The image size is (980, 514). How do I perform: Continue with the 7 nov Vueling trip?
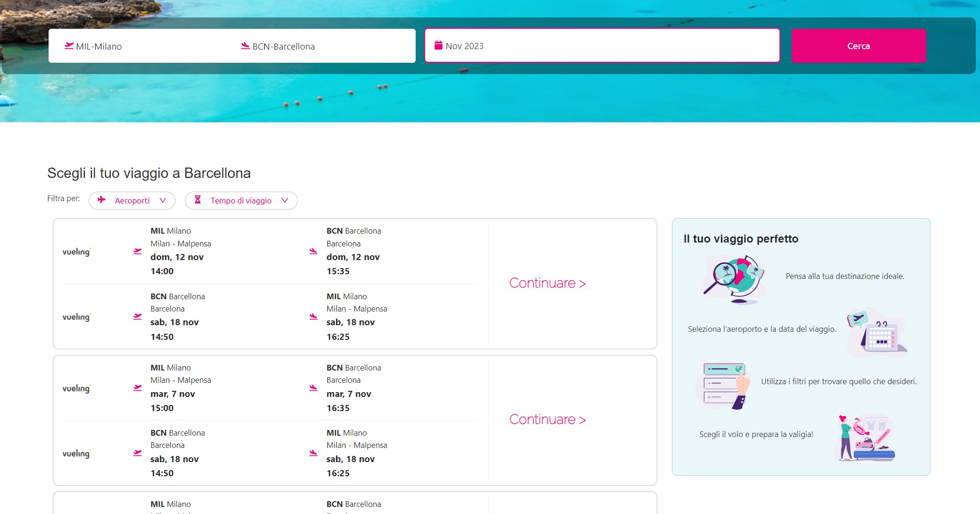pos(547,420)
